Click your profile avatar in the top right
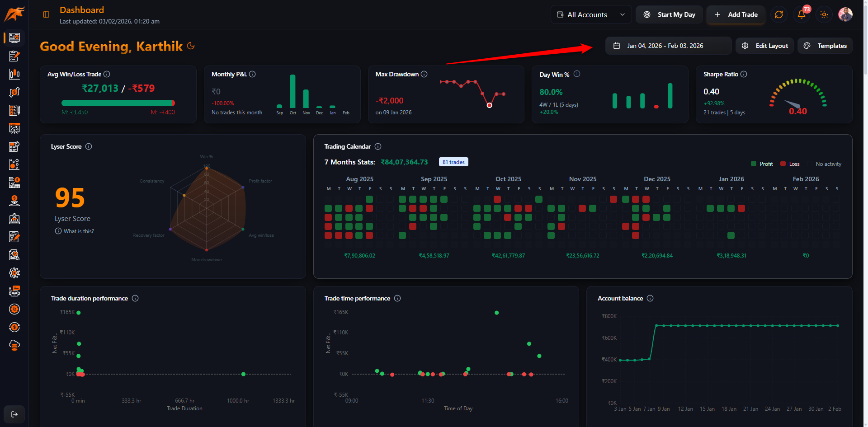The width and height of the screenshot is (868, 427). click(x=845, y=14)
